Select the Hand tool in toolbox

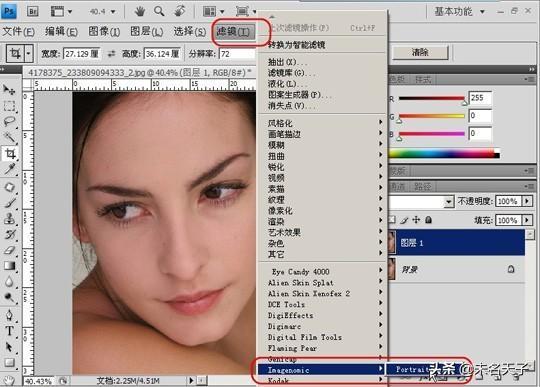[9, 380]
